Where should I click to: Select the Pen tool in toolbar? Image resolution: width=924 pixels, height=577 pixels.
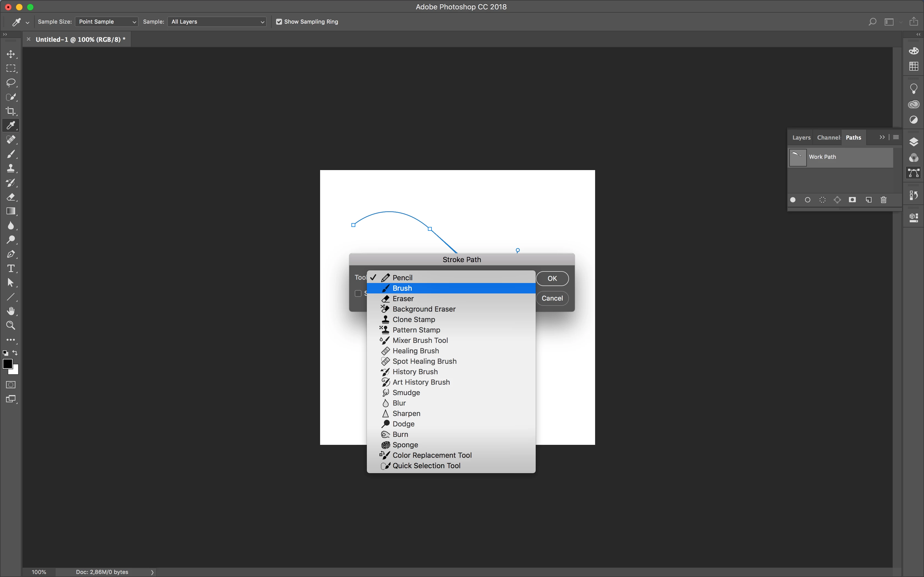coord(11,254)
